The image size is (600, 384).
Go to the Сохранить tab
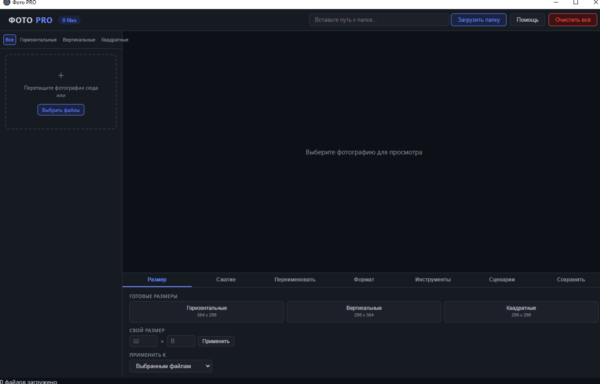pyautogui.click(x=571, y=280)
